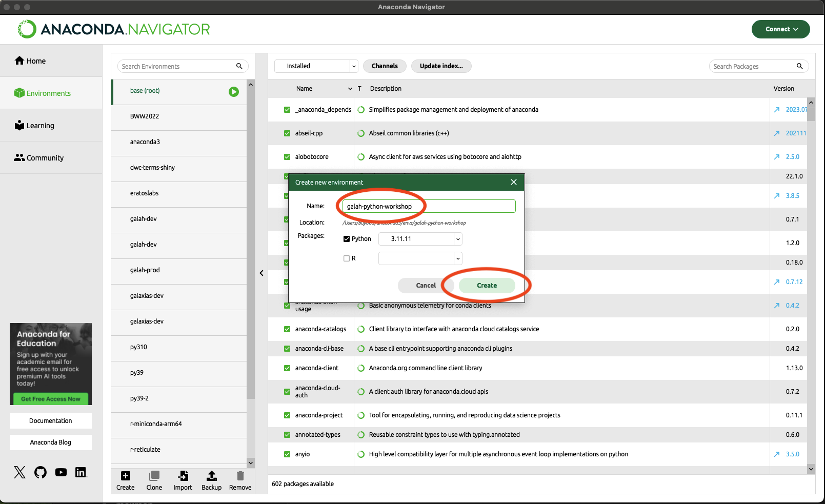Image resolution: width=825 pixels, height=504 pixels.
Task: Click the Remove environment trash icon
Action: pos(240,476)
